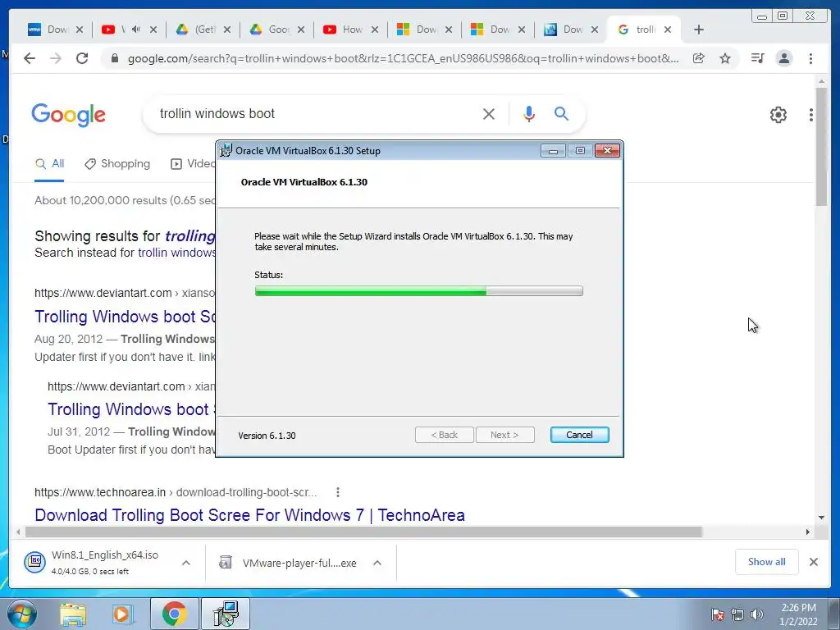The image size is (840, 630).
Task: Click the lock icon in the address bar
Action: pos(114,58)
